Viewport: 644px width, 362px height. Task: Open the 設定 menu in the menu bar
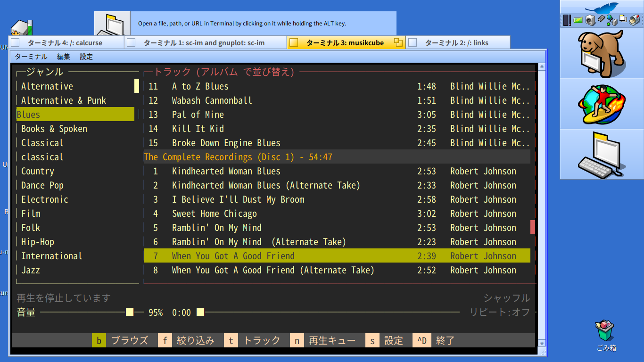click(86, 57)
